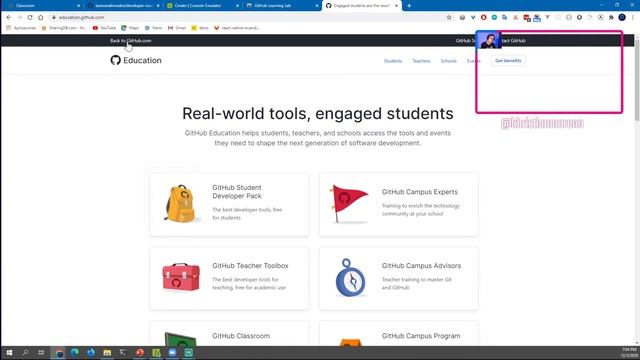Screen dimensions: 640x360
Task: Open the Chrome three-dot menu
Action: 633,18
